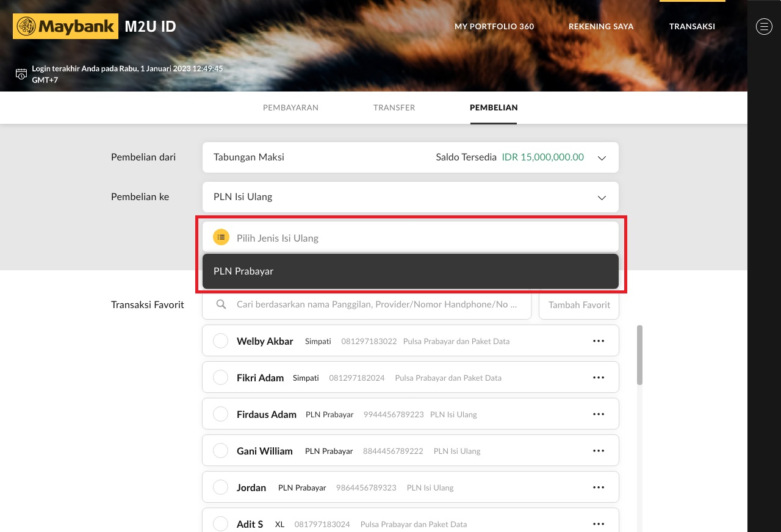Switch to the PEMBAYARAN tab
The width and height of the screenshot is (781, 532).
pos(290,107)
